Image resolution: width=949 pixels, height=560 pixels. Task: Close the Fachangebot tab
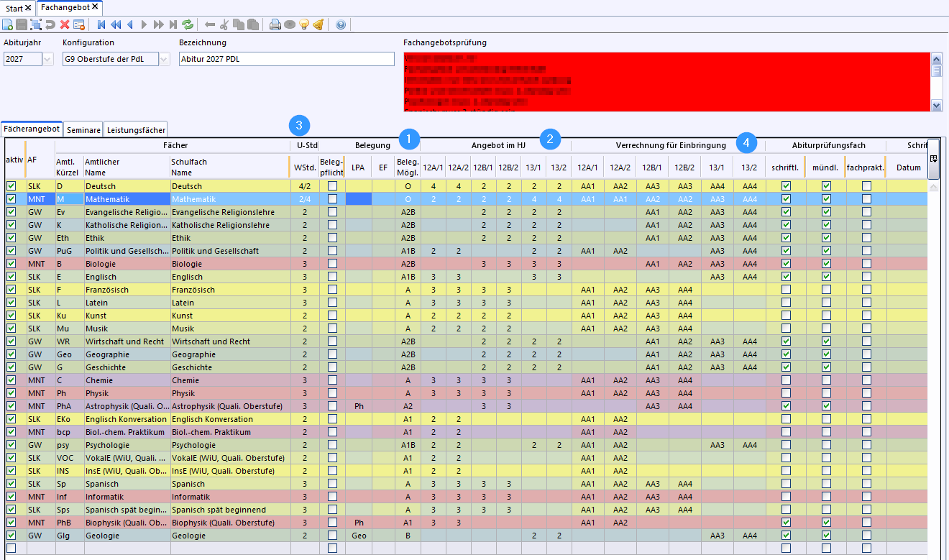95,6
